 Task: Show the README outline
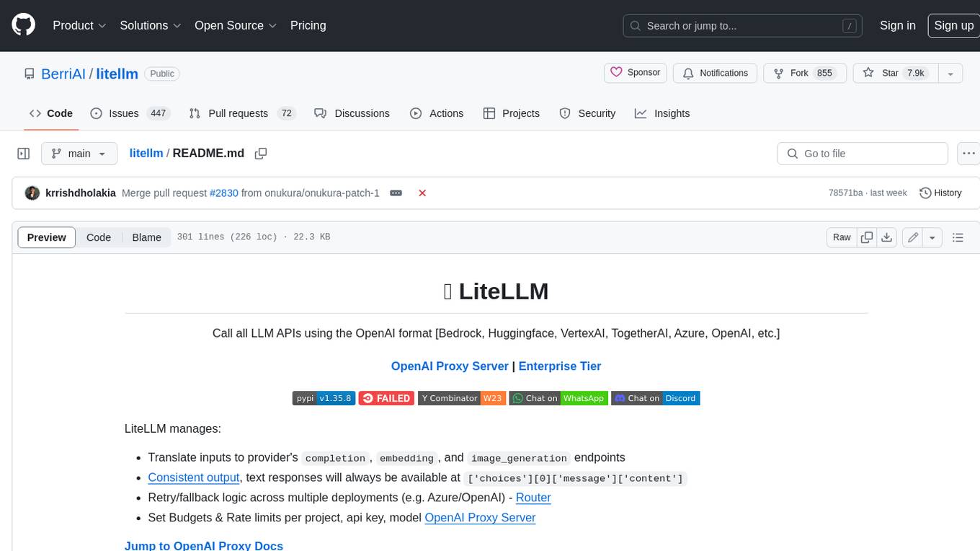coord(958,237)
